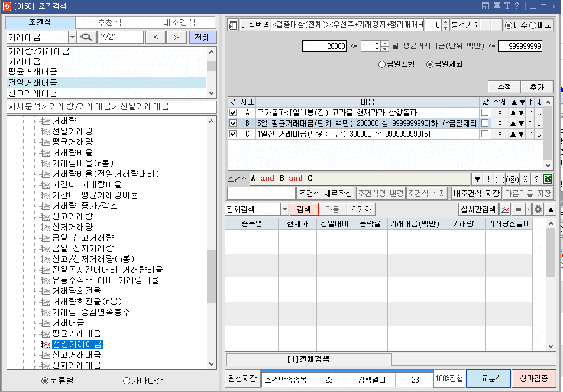Open the 전체검색 dropdown
The width and height of the screenshot is (563, 392).
tap(284, 209)
